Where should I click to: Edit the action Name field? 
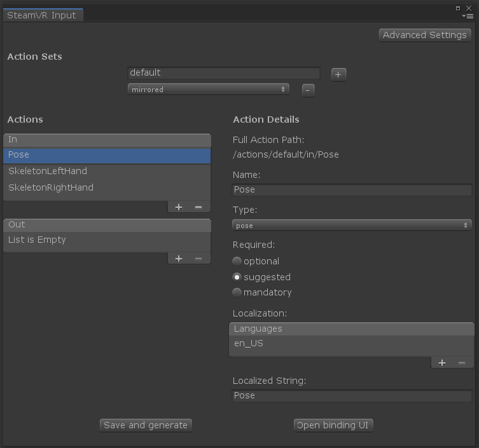[x=352, y=190]
